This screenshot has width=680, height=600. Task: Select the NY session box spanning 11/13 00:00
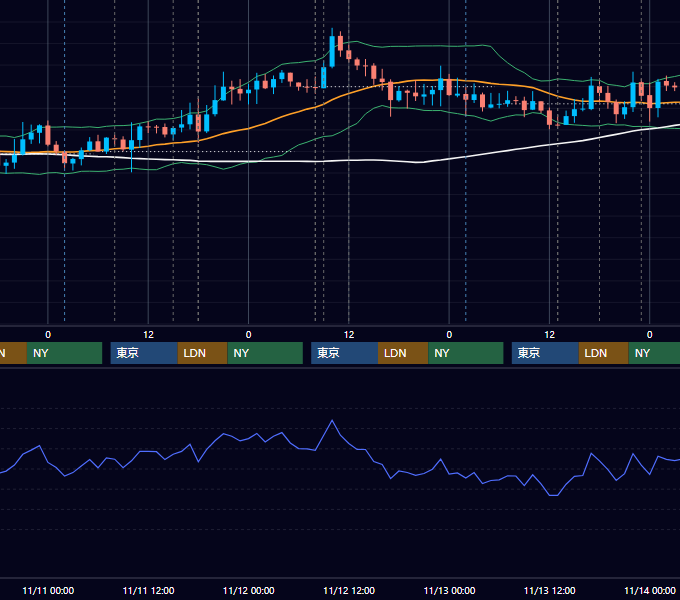click(466, 353)
